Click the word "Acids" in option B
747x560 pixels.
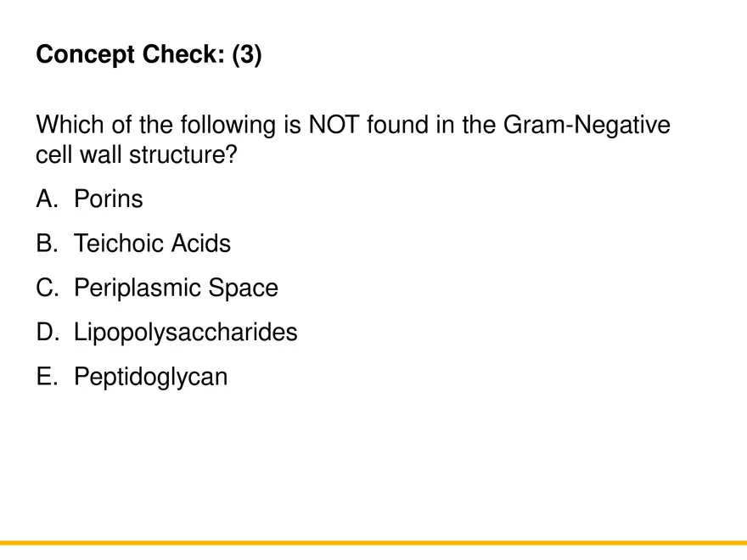[200, 244]
